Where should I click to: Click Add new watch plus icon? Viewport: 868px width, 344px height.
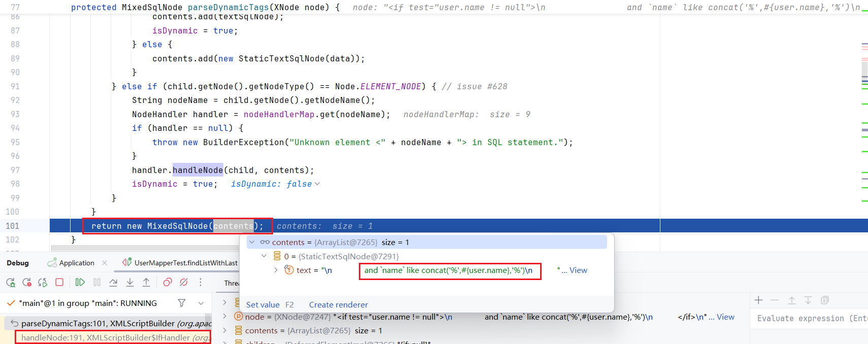[x=758, y=300]
